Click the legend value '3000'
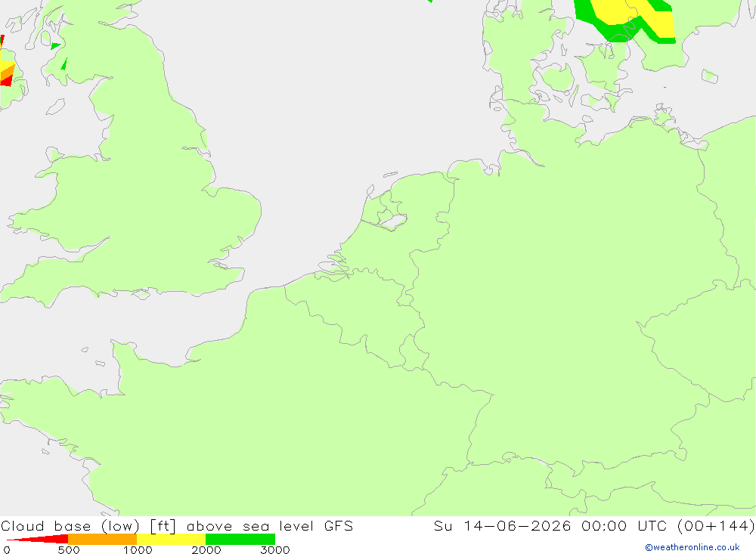The width and height of the screenshot is (756, 554). (x=275, y=550)
